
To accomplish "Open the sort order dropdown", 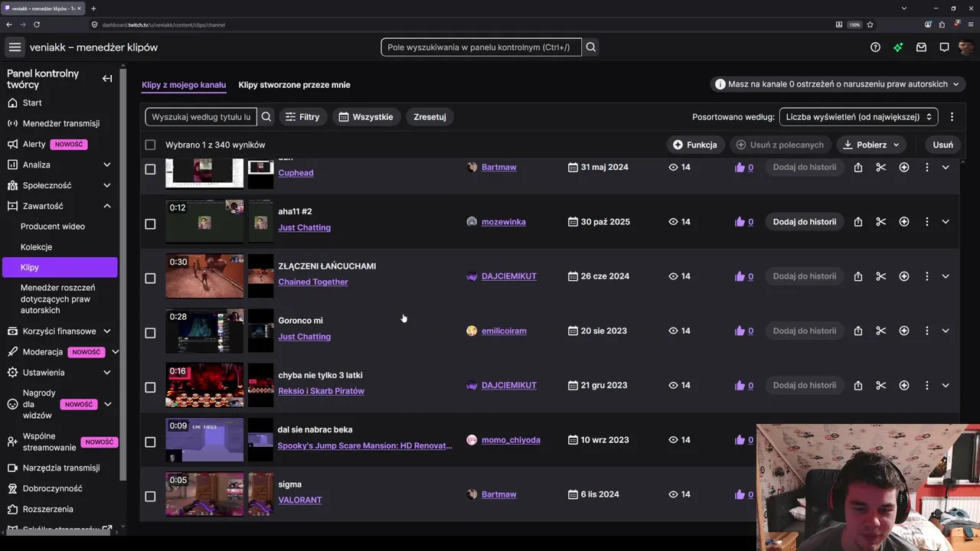I will [x=859, y=117].
